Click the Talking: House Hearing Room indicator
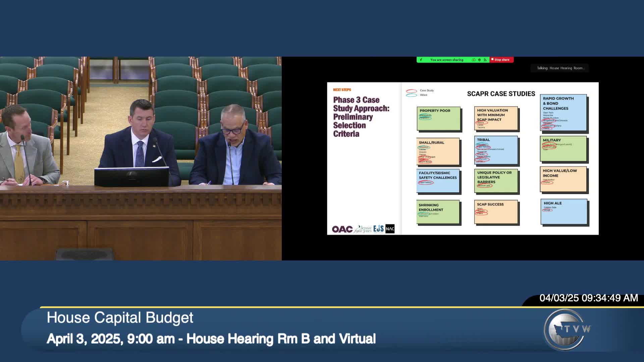Screen dimensions: 644x362 pos(560,68)
